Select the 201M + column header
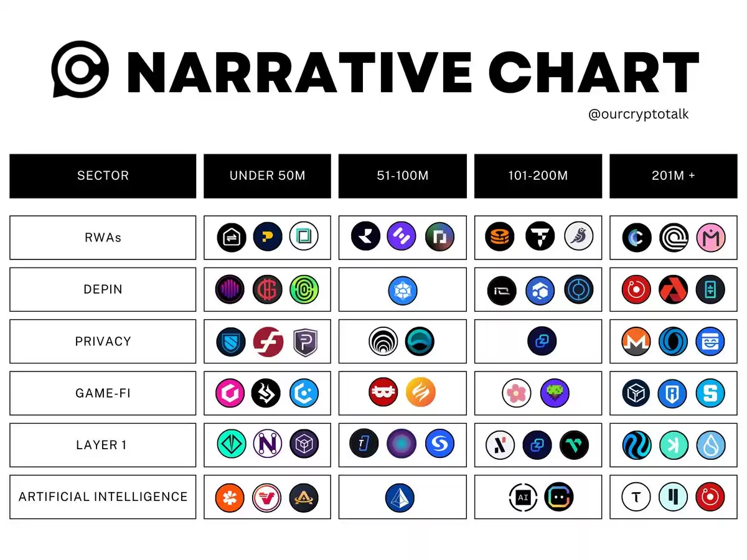This screenshot has width=747, height=560. coord(674,176)
